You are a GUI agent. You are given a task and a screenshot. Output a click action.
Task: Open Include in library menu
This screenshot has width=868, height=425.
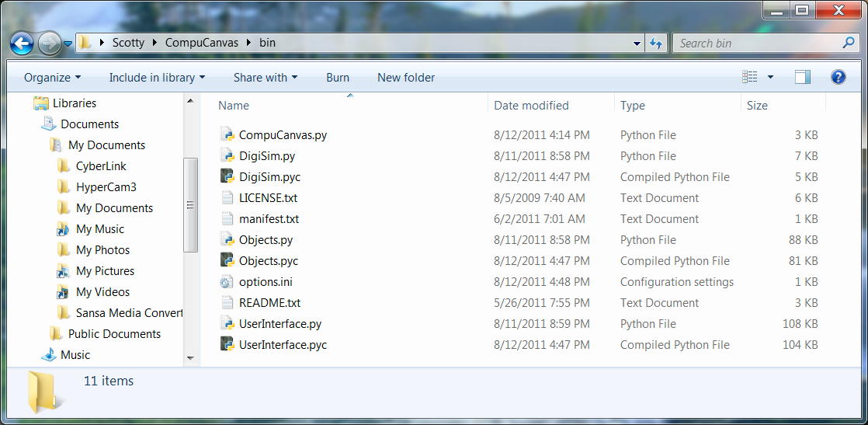coord(157,78)
